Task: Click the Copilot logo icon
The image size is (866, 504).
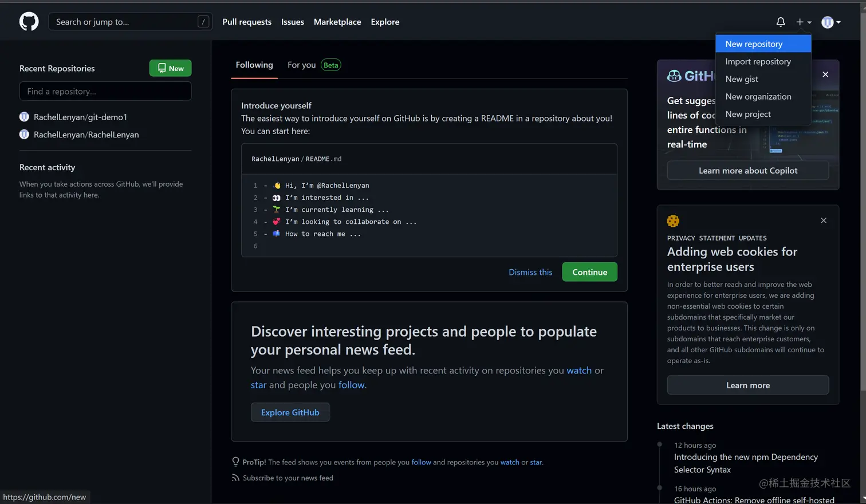Action: pyautogui.click(x=674, y=76)
